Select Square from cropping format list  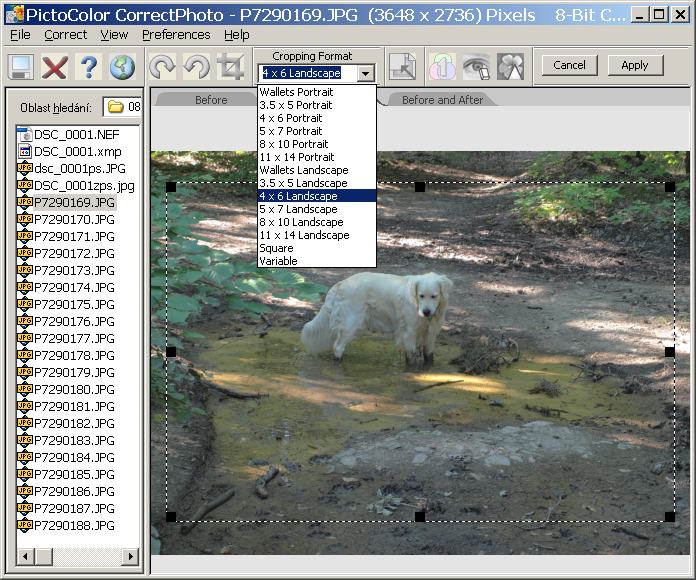[277, 248]
